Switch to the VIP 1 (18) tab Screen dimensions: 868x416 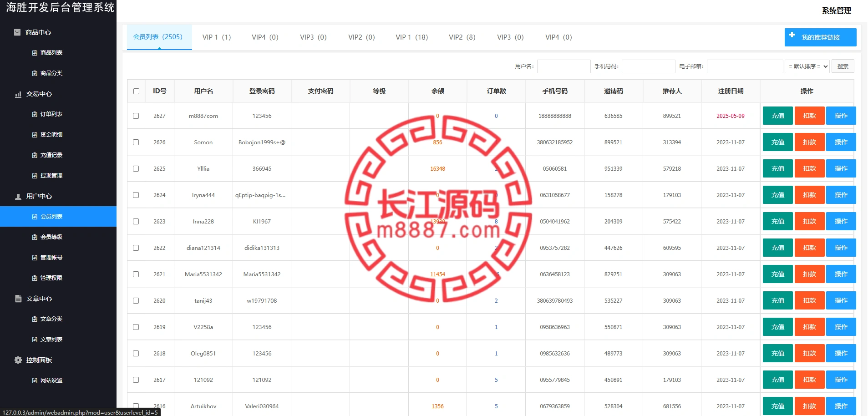tap(412, 37)
